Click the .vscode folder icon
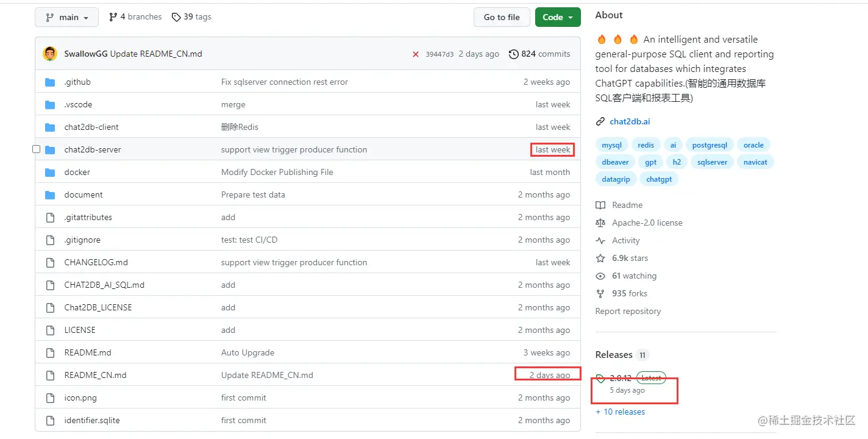 click(x=50, y=104)
